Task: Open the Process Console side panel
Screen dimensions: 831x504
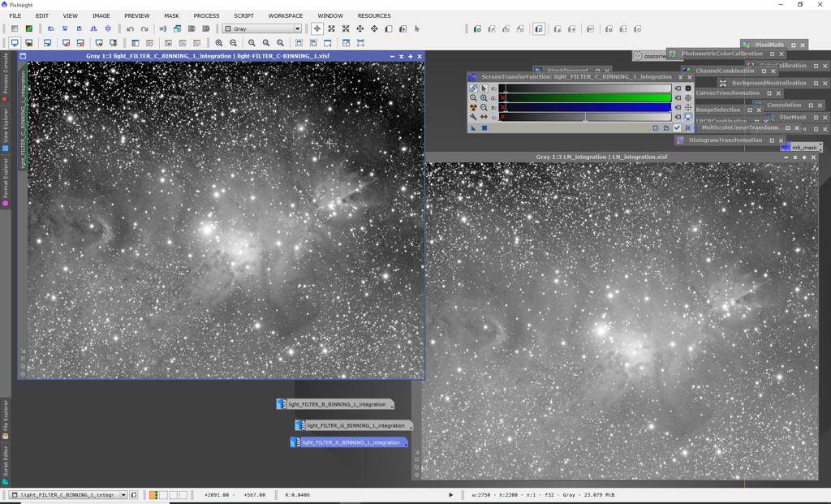Action: coord(6,77)
